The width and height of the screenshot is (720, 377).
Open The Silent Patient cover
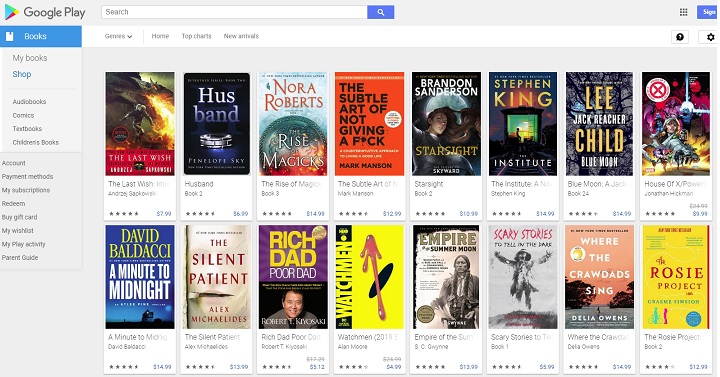tap(217, 277)
